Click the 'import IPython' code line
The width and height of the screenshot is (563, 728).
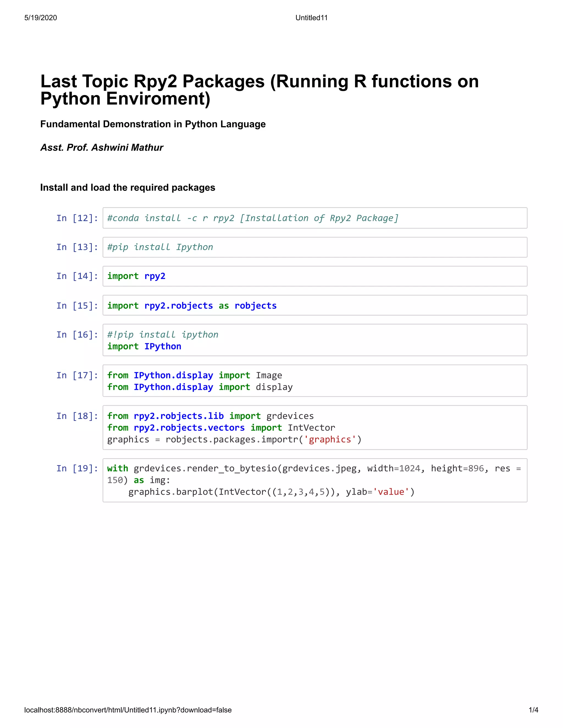(144, 346)
